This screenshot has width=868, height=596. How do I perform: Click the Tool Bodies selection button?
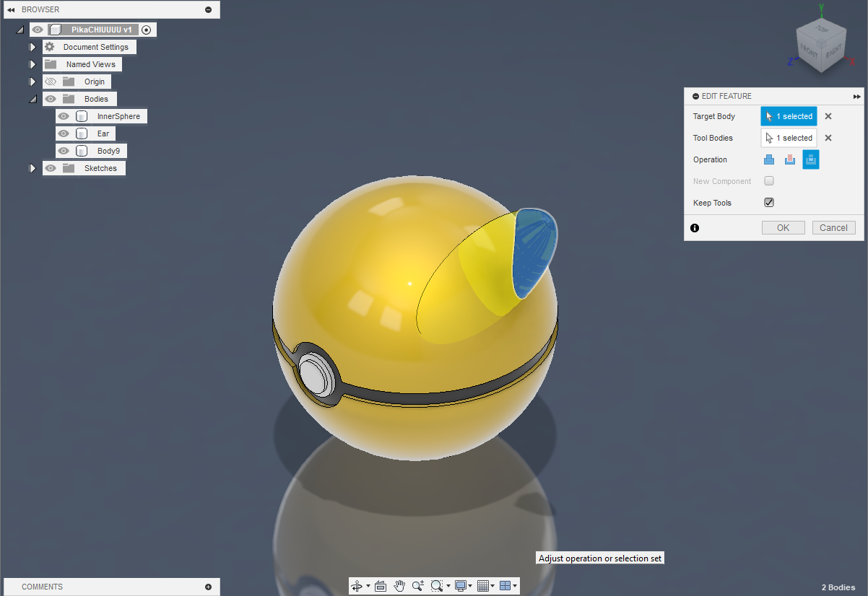[789, 138]
